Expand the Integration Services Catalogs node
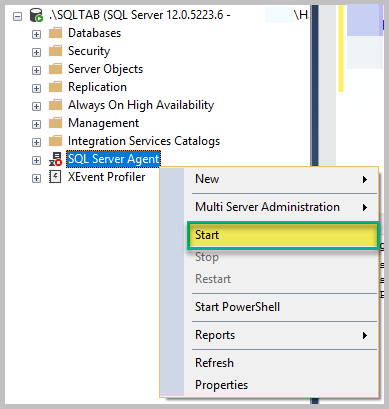The image size is (389, 409). pyautogui.click(x=36, y=142)
